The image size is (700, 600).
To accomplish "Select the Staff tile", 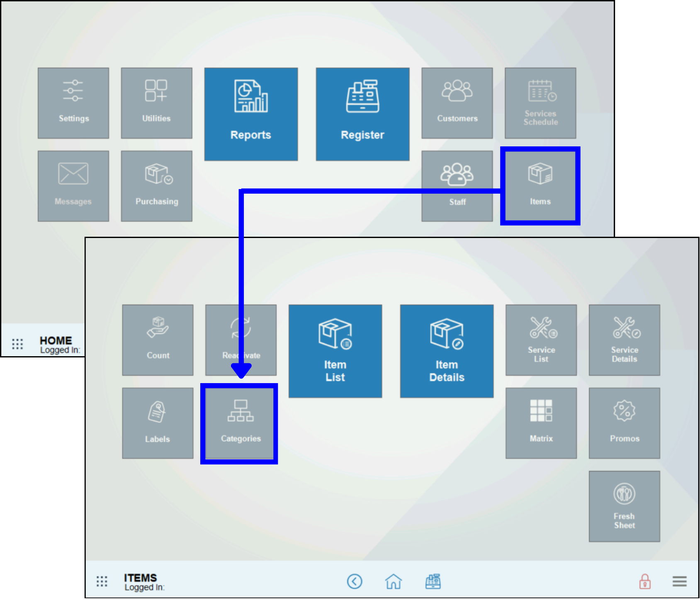I will tap(457, 185).
